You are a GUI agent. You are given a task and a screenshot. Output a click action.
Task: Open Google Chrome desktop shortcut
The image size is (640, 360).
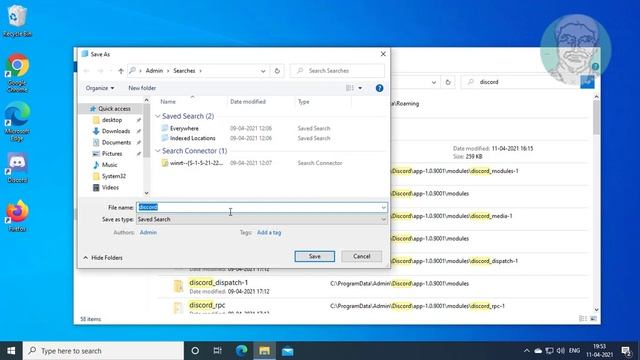(x=17, y=73)
